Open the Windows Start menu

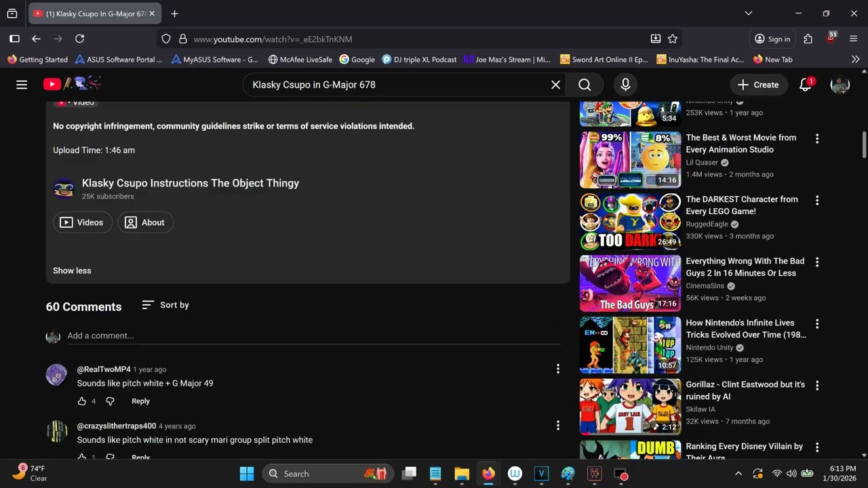(x=247, y=474)
